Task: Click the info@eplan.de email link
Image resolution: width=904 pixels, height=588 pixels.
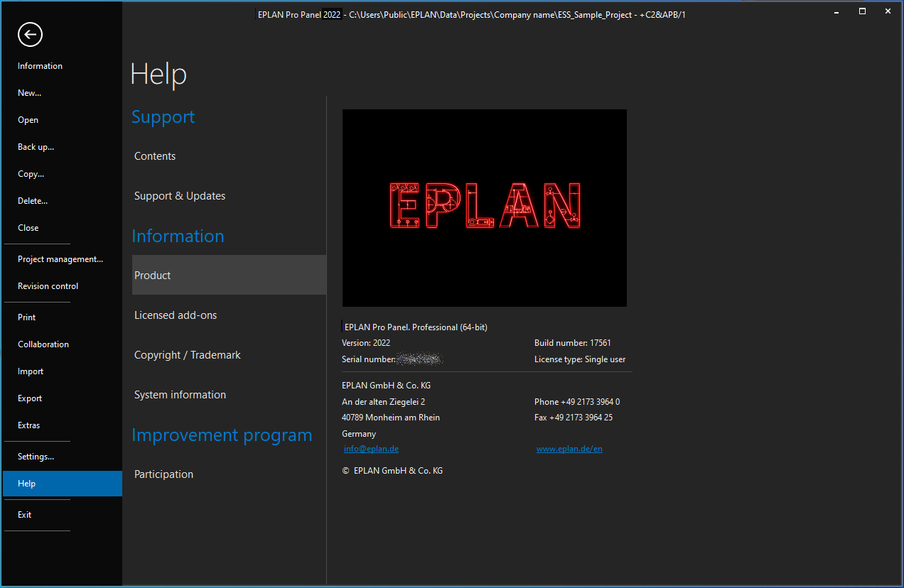Action: point(371,449)
